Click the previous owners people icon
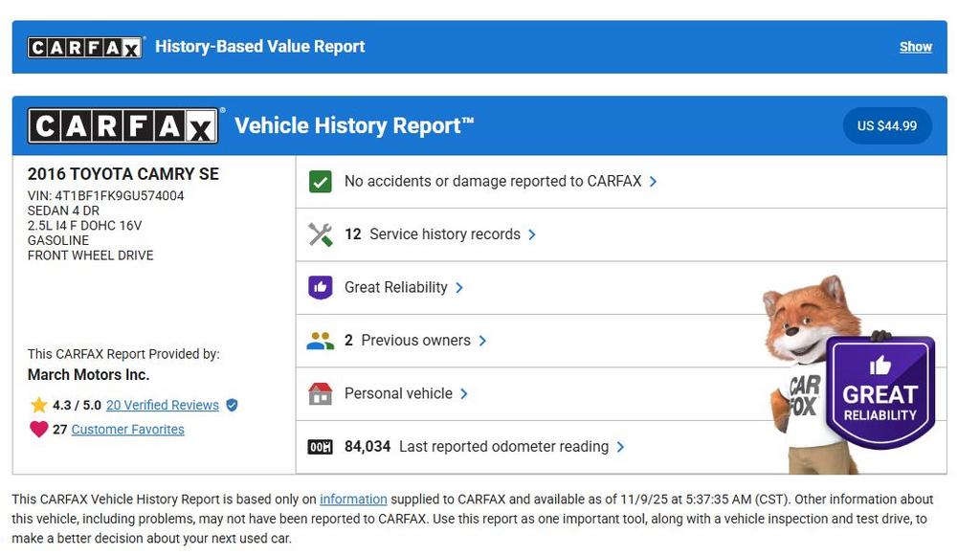 click(x=320, y=341)
